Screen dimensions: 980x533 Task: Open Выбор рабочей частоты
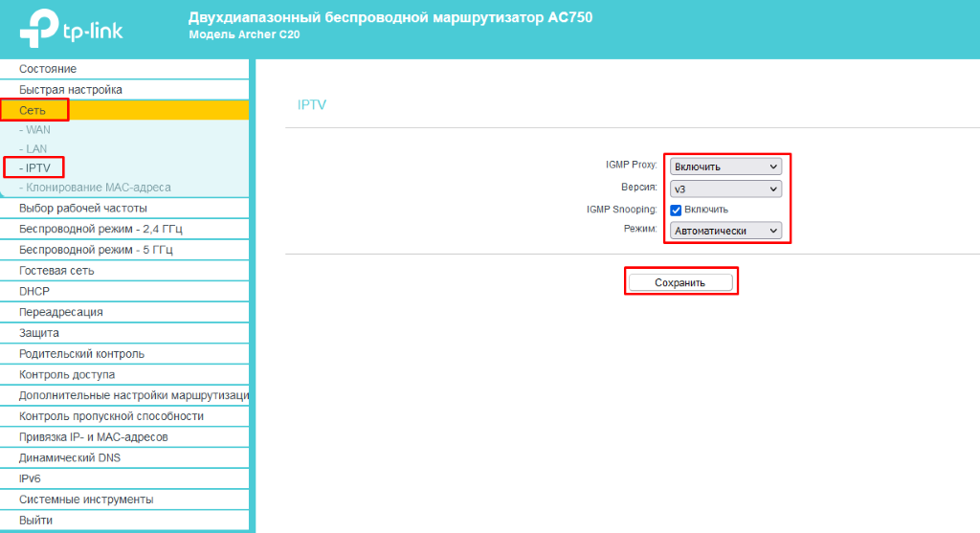(124, 208)
